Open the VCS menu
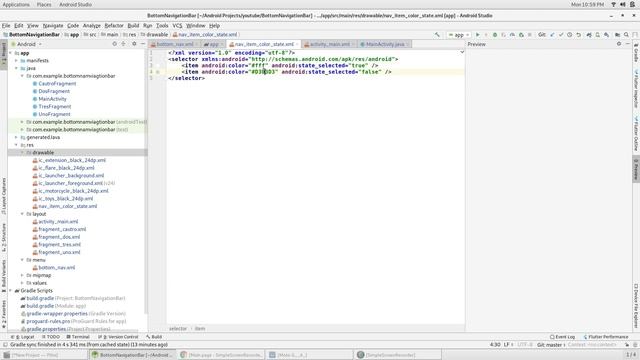The width and height of the screenshot is (640, 360). 177,25
